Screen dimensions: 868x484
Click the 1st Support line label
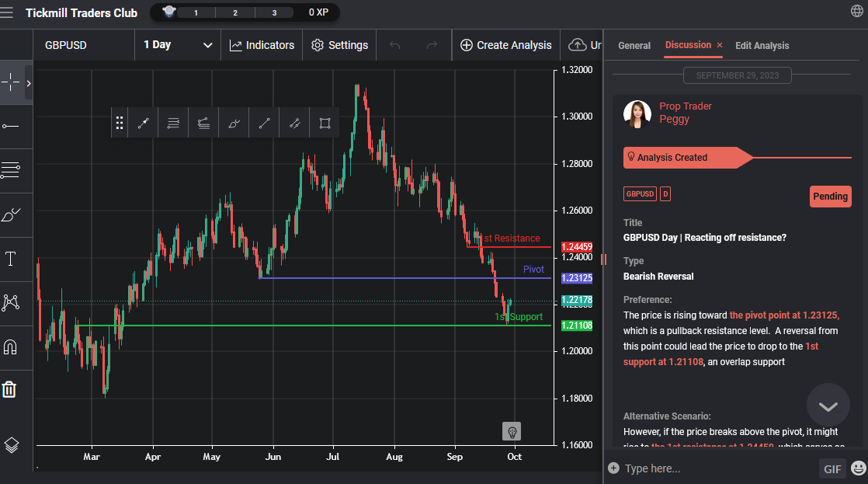click(x=519, y=317)
